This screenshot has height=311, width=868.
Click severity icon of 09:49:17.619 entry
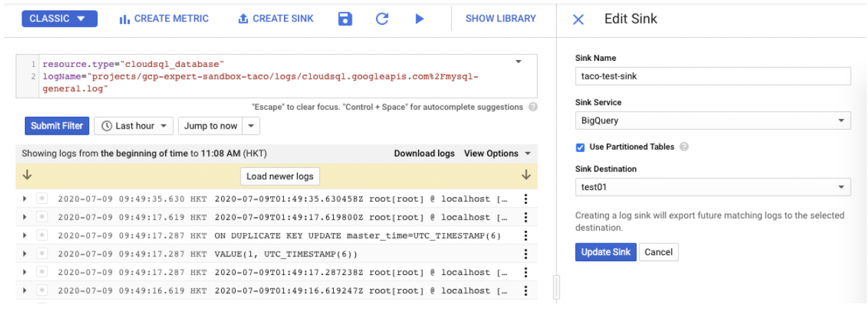click(41, 217)
